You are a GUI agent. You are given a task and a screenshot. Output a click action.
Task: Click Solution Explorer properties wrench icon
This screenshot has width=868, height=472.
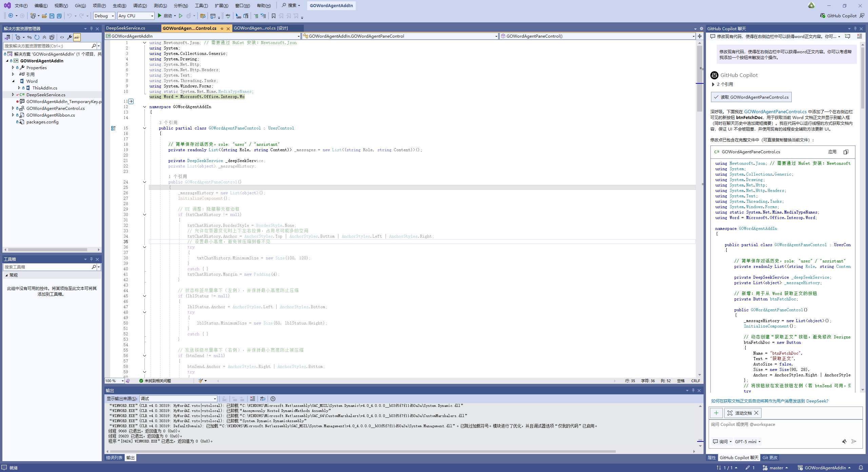coord(69,37)
